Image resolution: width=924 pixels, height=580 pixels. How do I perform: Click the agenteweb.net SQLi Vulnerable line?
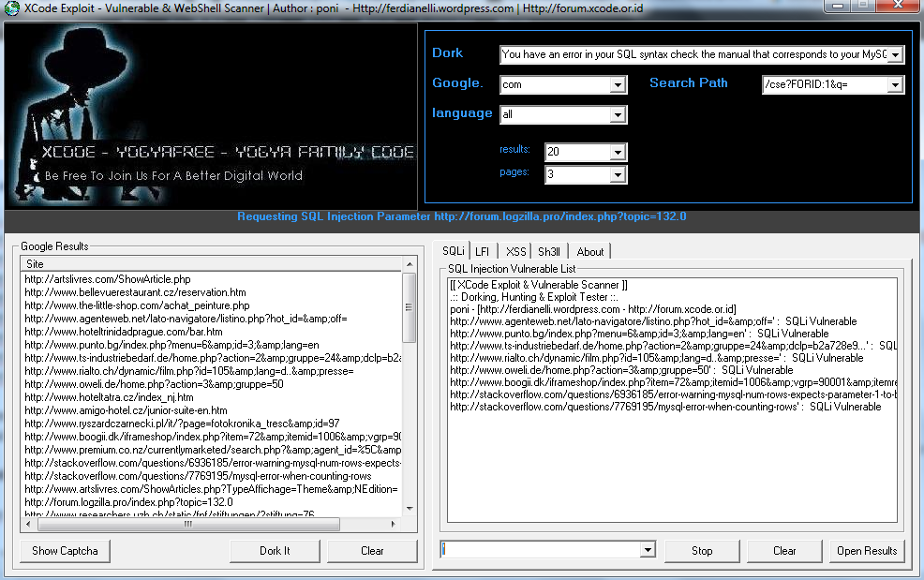pyautogui.click(x=653, y=321)
